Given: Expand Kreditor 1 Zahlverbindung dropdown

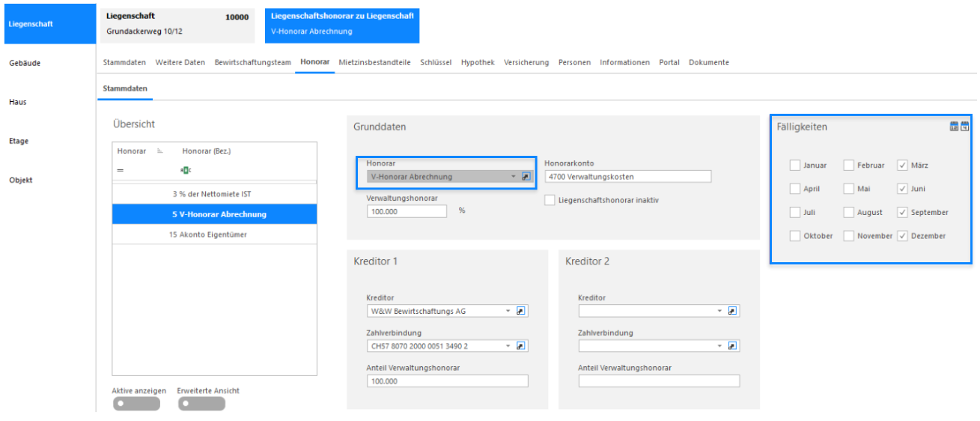Looking at the screenshot, I should (508, 346).
